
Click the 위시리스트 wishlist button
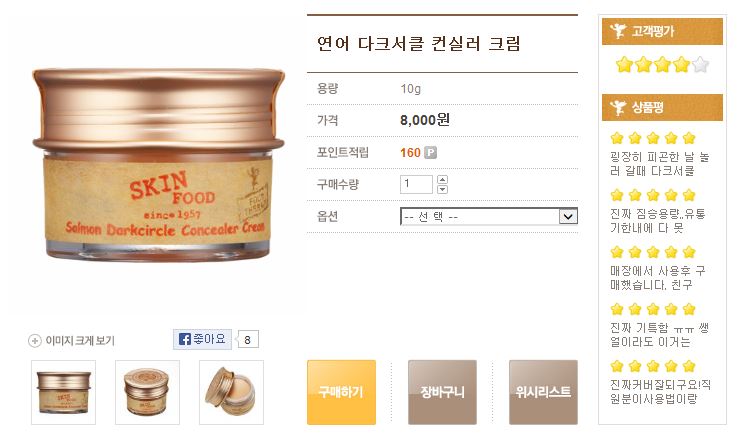click(x=543, y=392)
